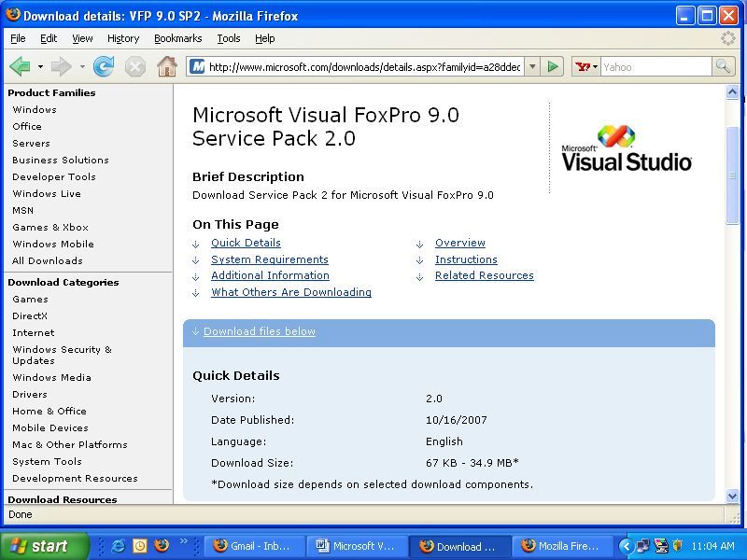
Task: Click the Visual Studio logo
Action: (x=627, y=149)
